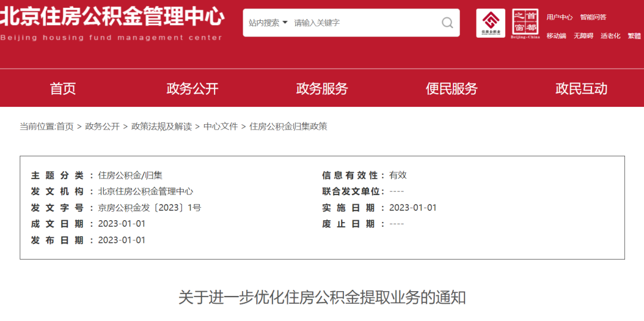Enable 无障碍 accessibility mode
Viewport: 644px width, 321px height.
(x=583, y=36)
